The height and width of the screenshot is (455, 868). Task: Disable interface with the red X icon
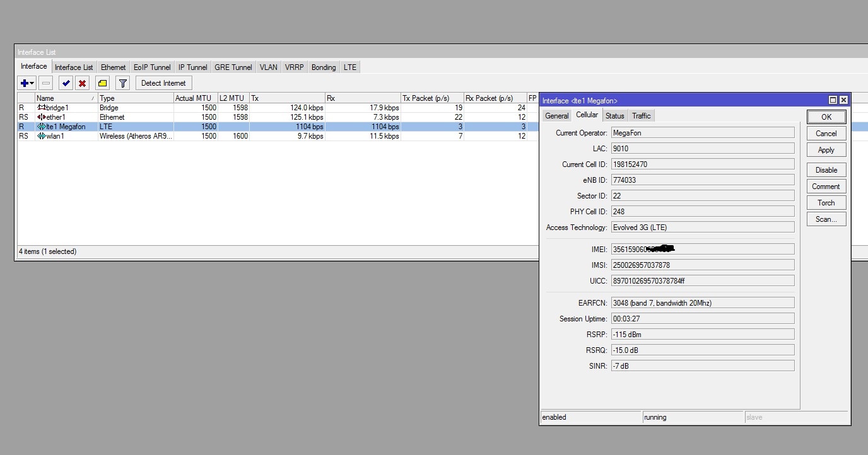[82, 83]
